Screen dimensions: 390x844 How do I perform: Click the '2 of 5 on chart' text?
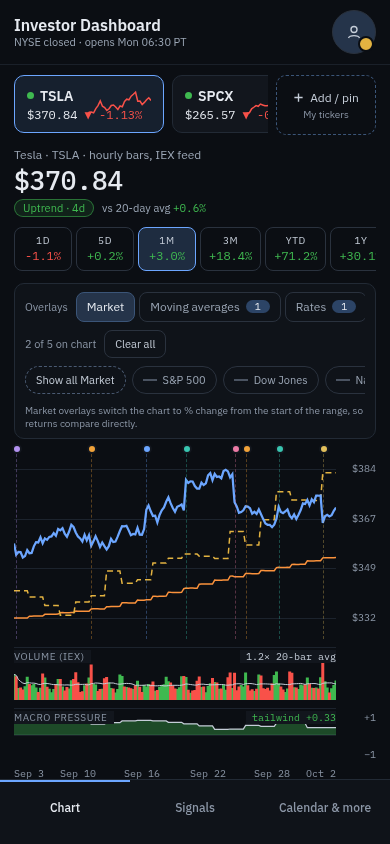pyautogui.click(x=61, y=344)
